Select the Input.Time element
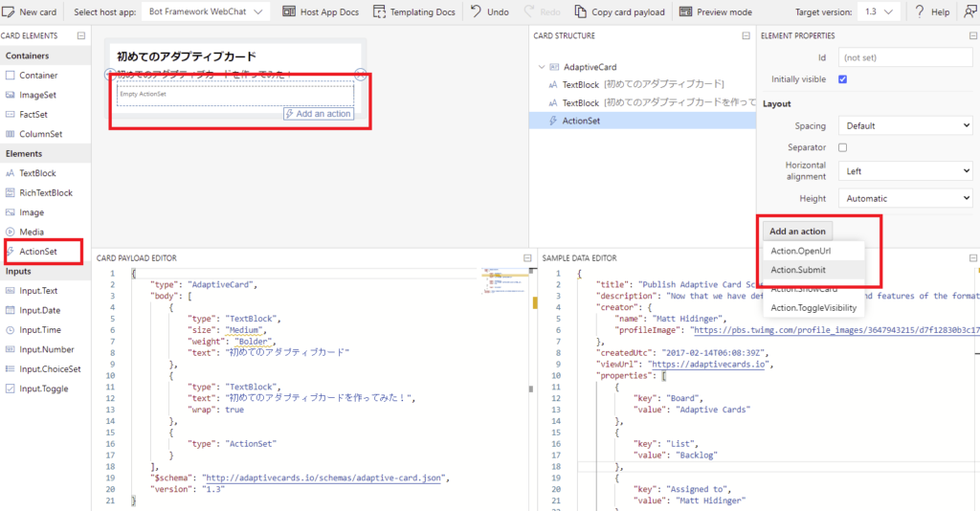This screenshot has height=511, width=980. pyautogui.click(x=45, y=330)
